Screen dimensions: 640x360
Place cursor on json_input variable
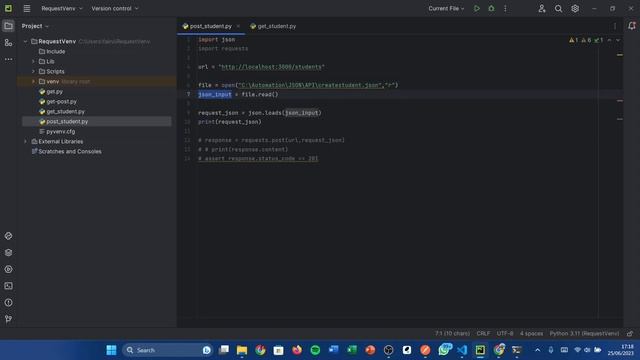[215, 94]
